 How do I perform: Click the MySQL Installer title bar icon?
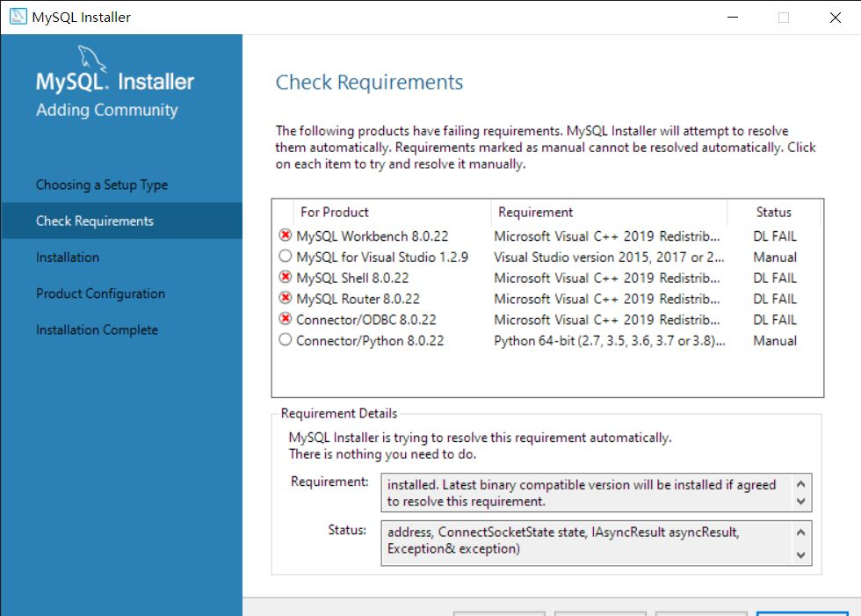tap(18, 17)
